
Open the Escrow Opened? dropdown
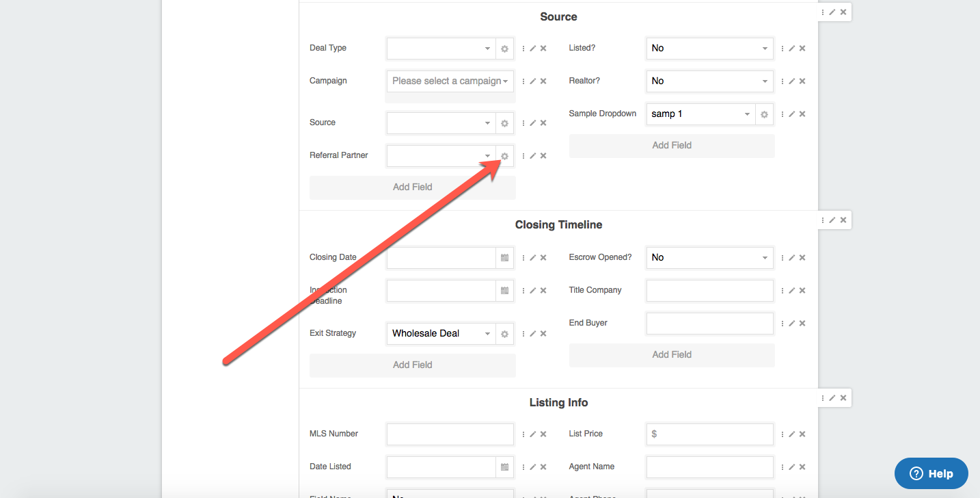point(709,258)
